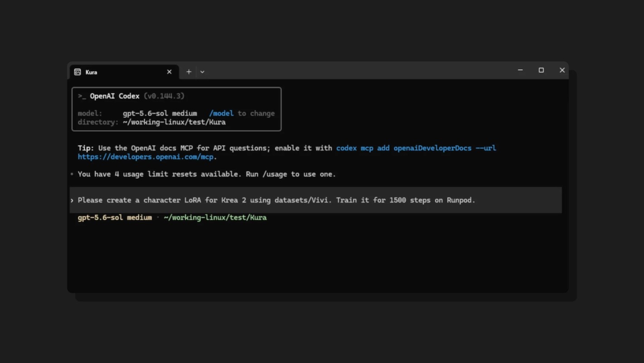
Task: Open the developers.openai.com/mcp link
Action: (x=145, y=157)
